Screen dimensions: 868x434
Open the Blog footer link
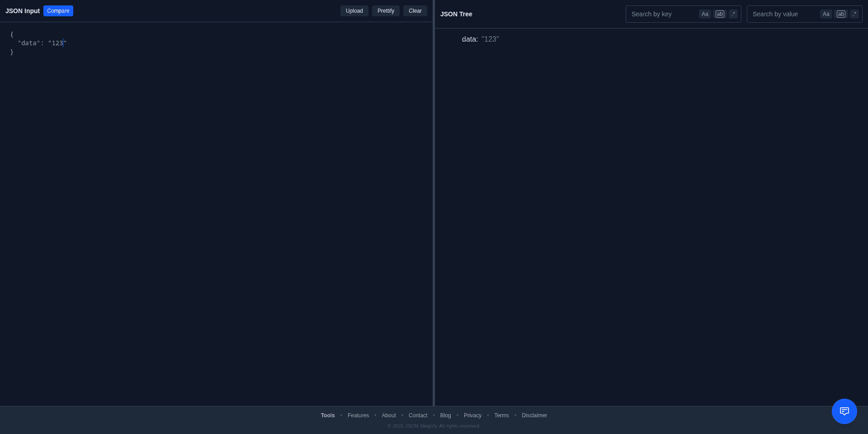pos(446,415)
